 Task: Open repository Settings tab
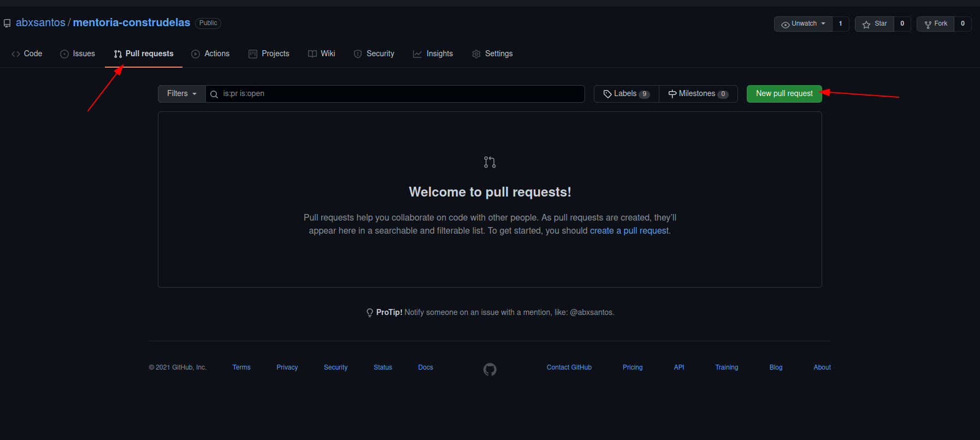pyautogui.click(x=492, y=53)
